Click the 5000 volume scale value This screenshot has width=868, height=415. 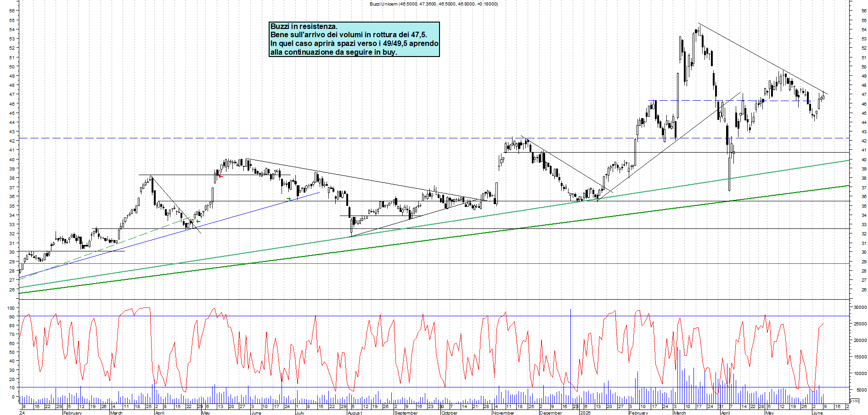[861, 390]
